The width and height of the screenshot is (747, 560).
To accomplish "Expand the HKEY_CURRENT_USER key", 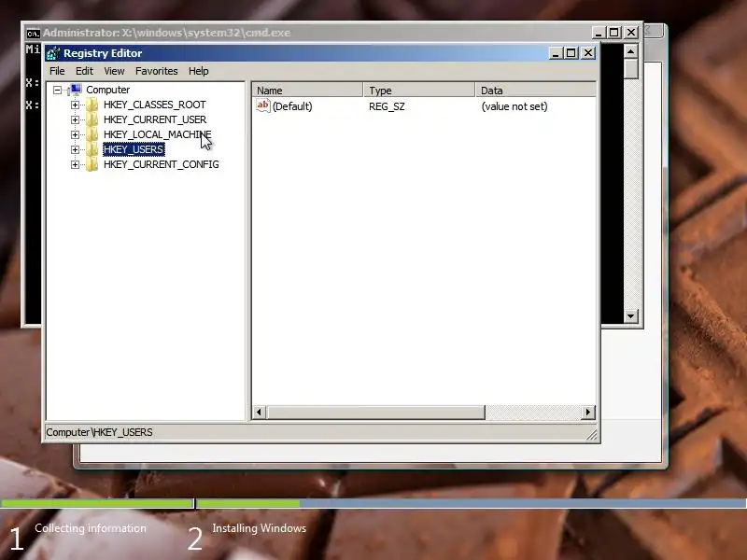I will [x=75, y=119].
